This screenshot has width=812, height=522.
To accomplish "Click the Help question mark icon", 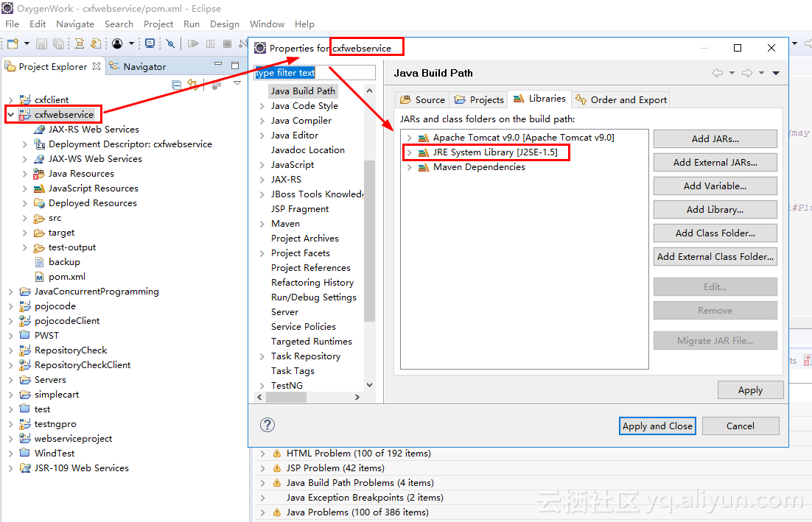I will [267, 425].
